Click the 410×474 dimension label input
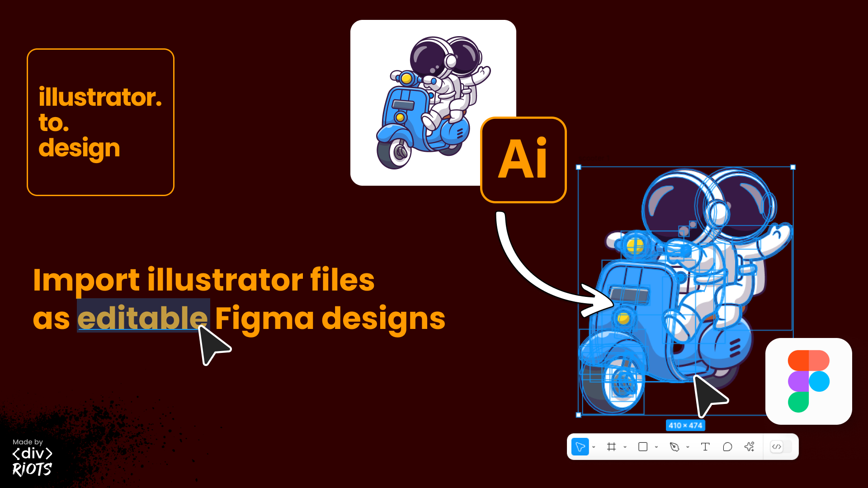 (x=684, y=426)
